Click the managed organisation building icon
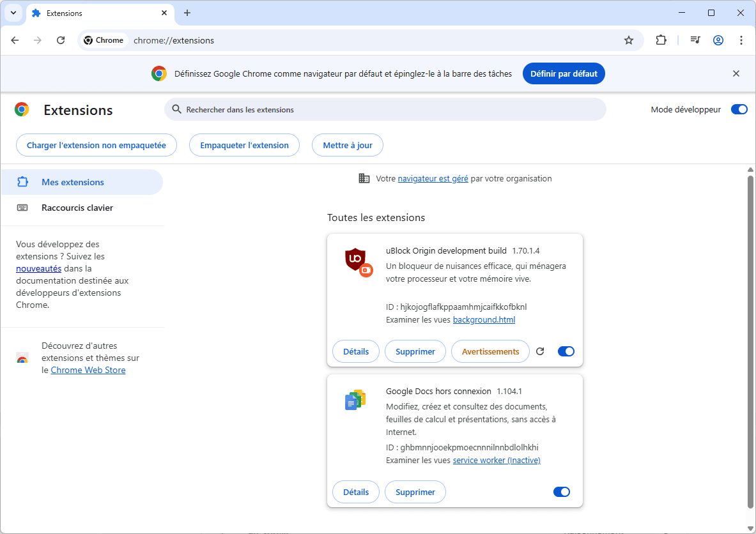 point(364,178)
